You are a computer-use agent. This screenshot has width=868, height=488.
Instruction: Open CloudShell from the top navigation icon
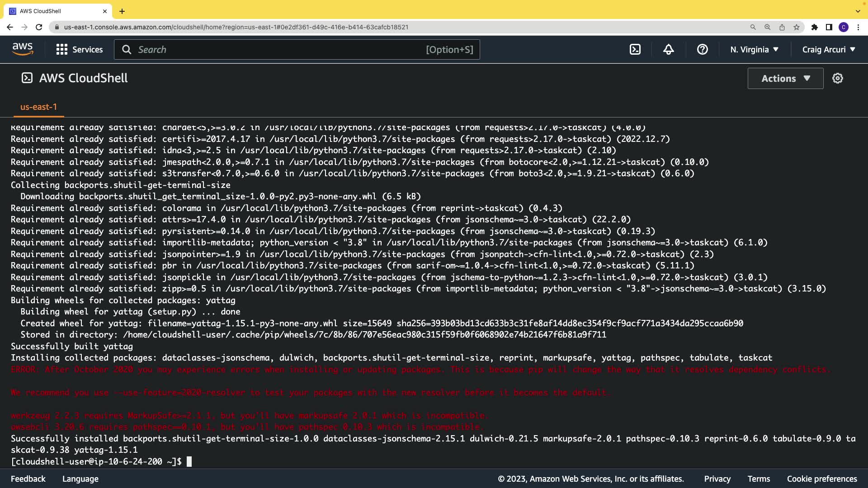635,50
